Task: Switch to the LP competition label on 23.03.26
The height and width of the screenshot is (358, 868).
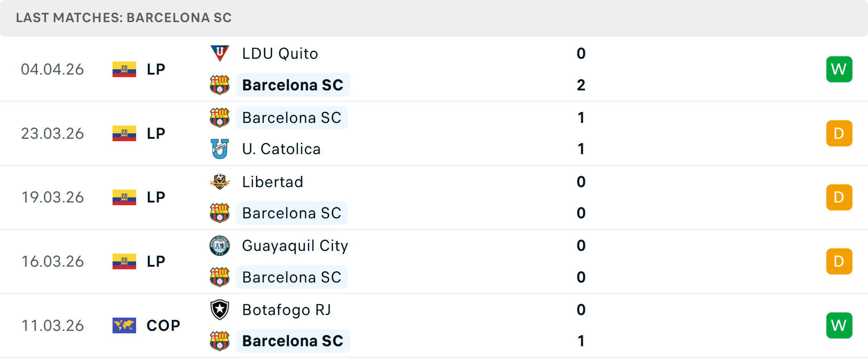Action: coord(155,133)
